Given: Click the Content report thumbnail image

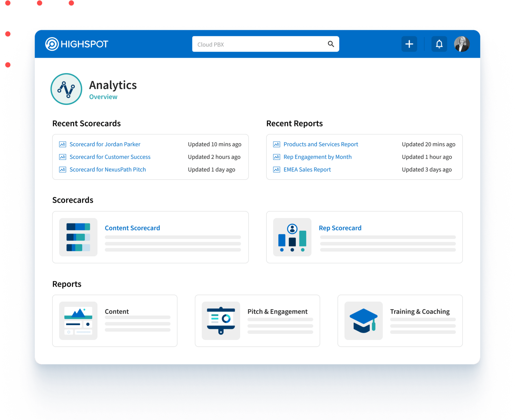Looking at the screenshot, I should click(78, 320).
